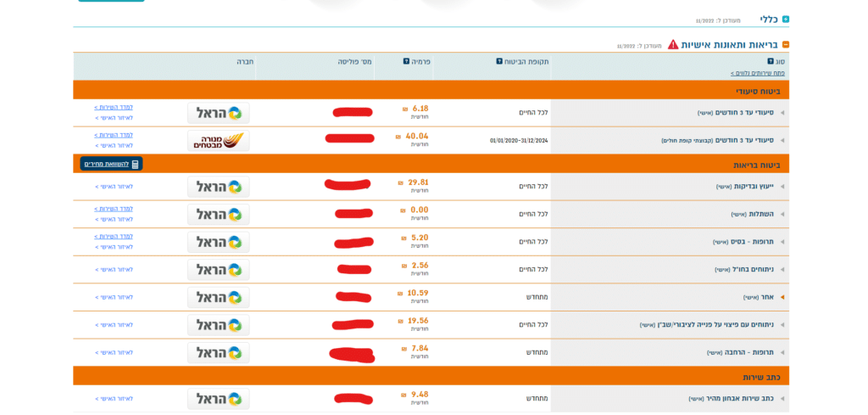Expand the השתלות policy row arrow
The image size is (868, 415).
coord(782,214)
